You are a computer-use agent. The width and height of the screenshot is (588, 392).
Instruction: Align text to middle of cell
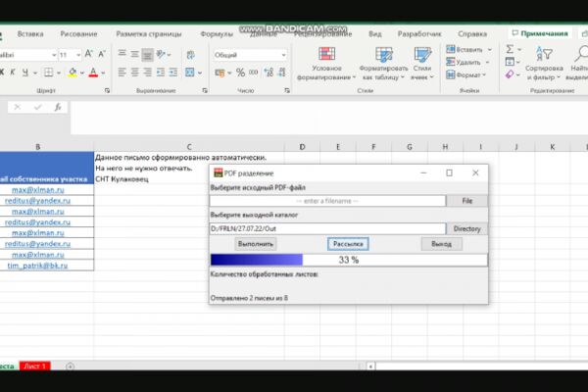(x=134, y=54)
